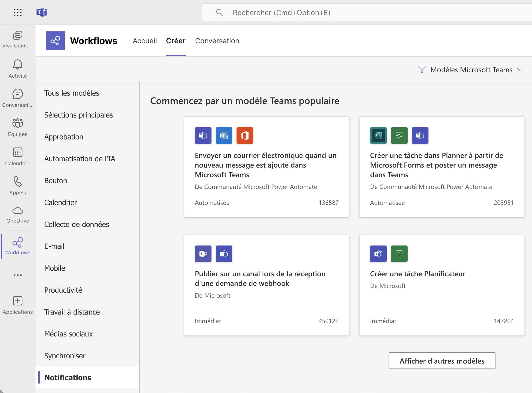This screenshot has height=393, width=532.
Task: Open the app launcher grid icon
Action: coord(17,12)
